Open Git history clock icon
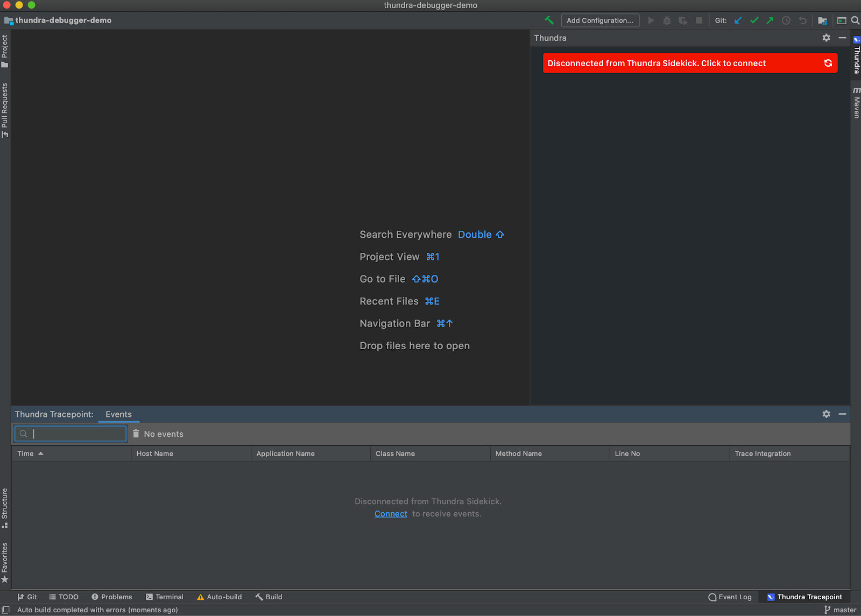 point(786,20)
